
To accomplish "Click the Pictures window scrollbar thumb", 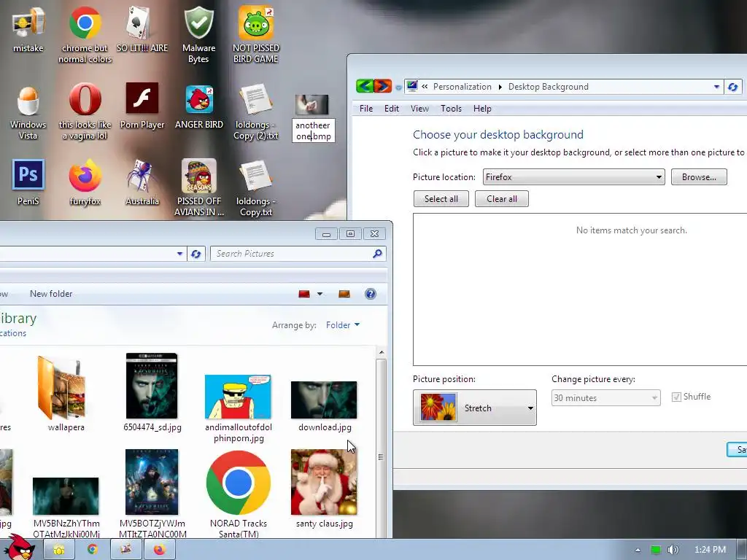I will (381, 457).
